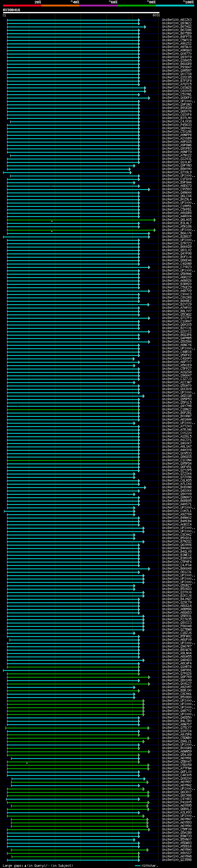Select hit label UniRef100_C5DNR0
The width and height of the screenshot is (197, 868).
pos(177,738)
